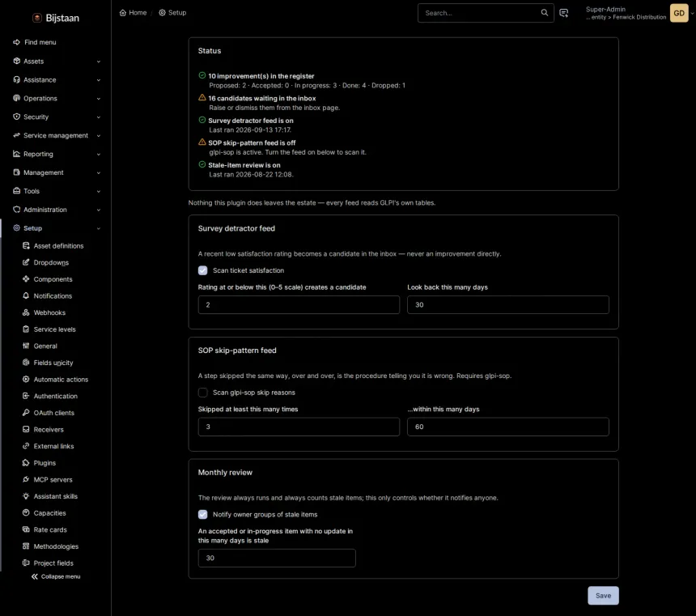The width and height of the screenshot is (696, 616).
Task: Click 'SOP skip-pattern feed is off' status text
Action: click(252, 142)
